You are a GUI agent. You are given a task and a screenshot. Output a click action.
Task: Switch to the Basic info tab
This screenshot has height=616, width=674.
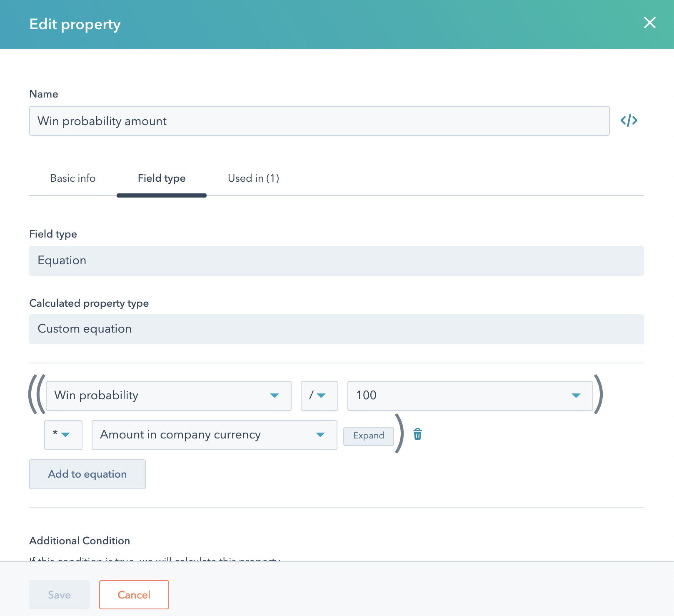click(73, 178)
